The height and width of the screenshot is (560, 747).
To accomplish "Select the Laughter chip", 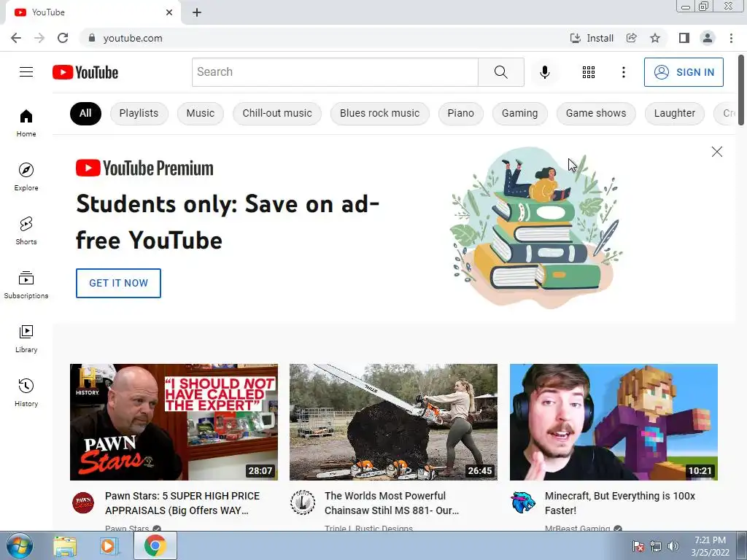I will coord(674,113).
